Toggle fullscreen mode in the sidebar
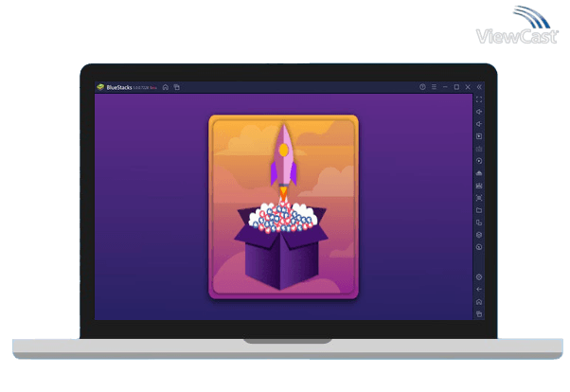Viewport: 570px width, 392px height. [x=479, y=99]
